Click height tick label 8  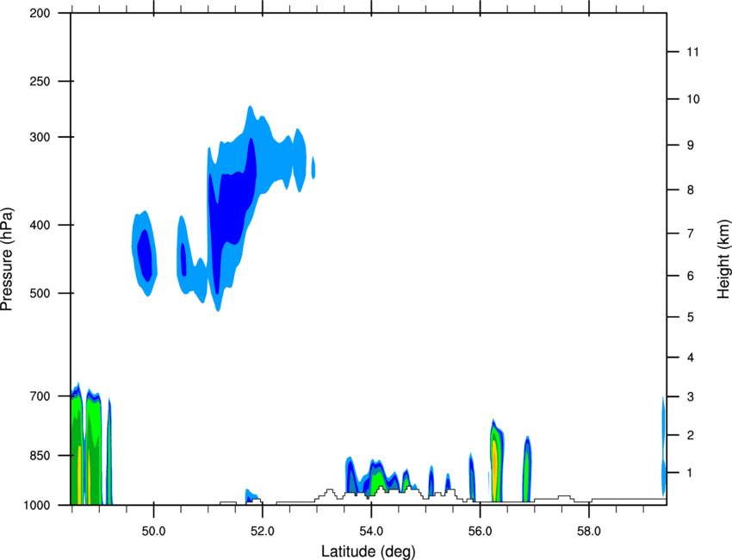coord(691,190)
